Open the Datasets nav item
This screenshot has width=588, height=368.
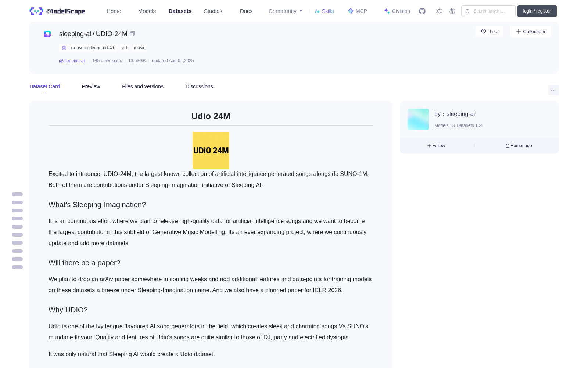click(180, 11)
